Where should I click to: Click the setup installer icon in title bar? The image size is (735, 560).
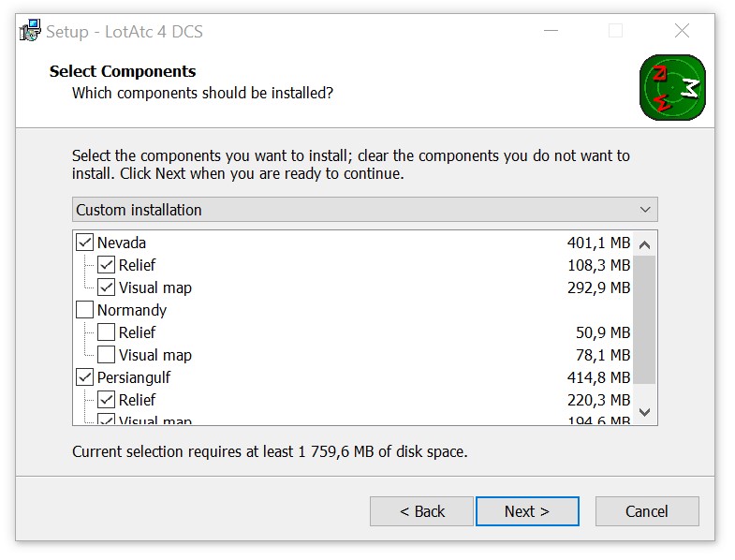(30, 31)
